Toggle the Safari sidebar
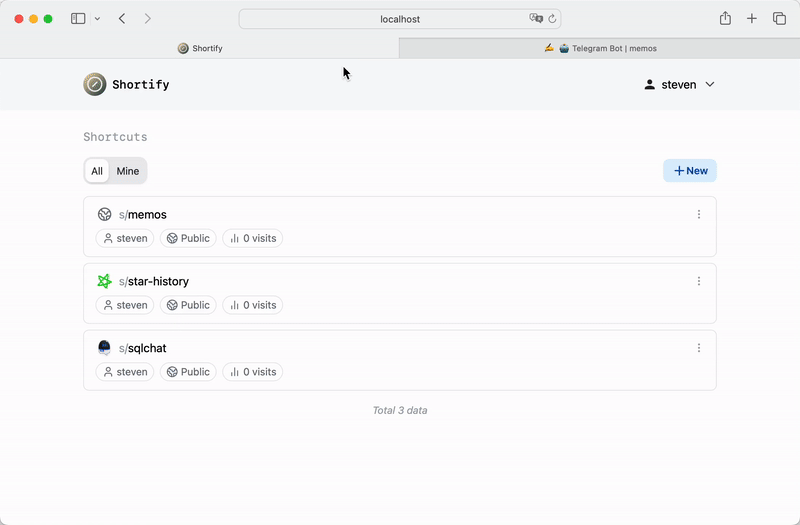 (x=78, y=19)
